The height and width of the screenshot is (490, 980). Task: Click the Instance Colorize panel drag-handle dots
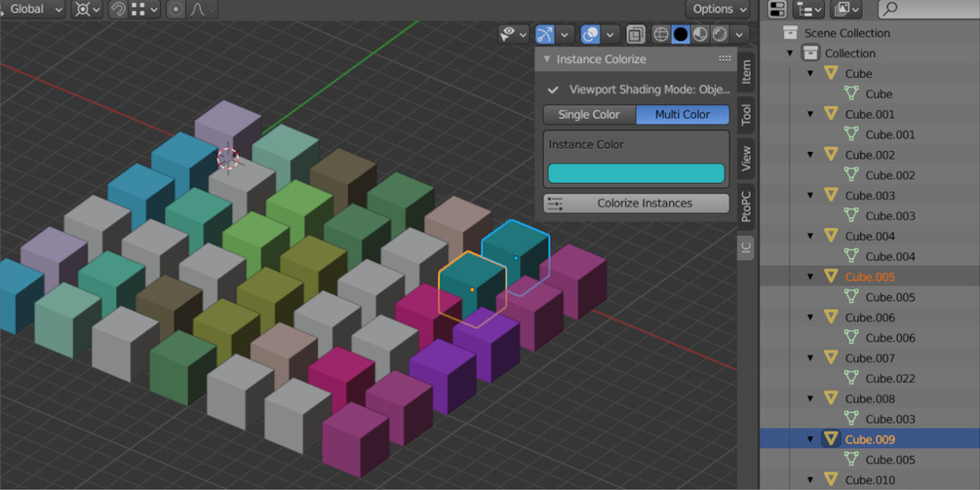[725, 58]
